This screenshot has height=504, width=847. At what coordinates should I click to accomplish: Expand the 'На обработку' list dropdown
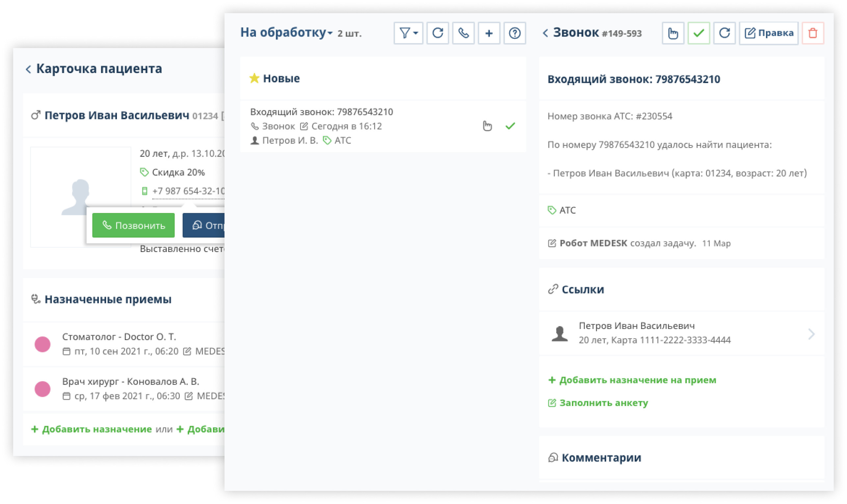pyautogui.click(x=286, y=33)
